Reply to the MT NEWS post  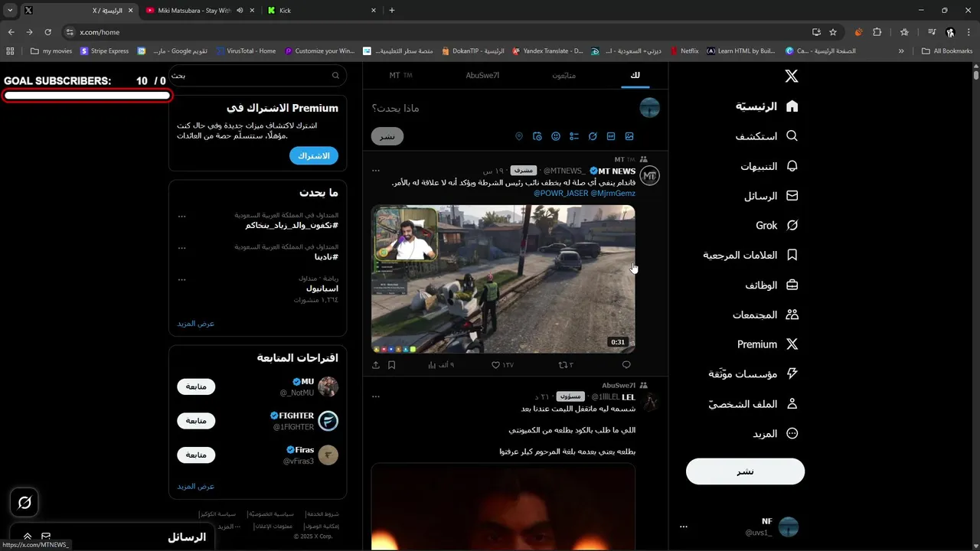point(626,365)
